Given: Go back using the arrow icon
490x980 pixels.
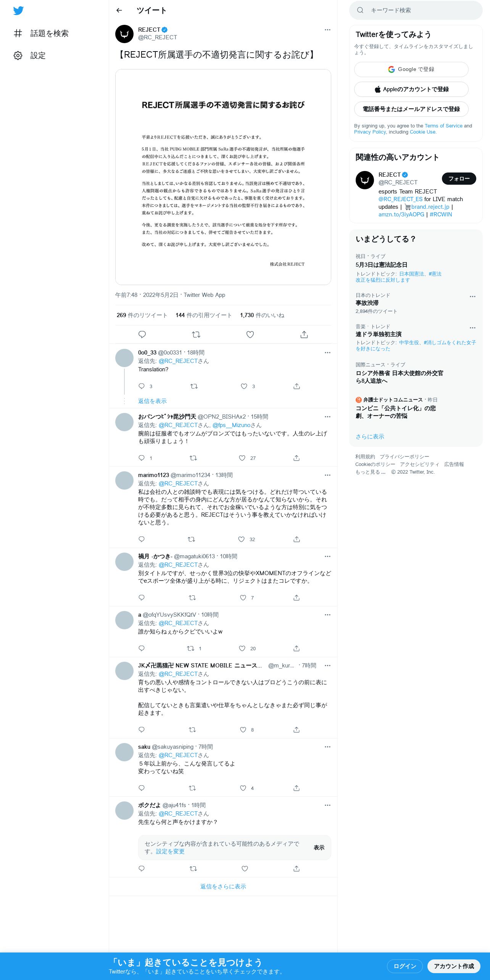Looking at the screenshot, I should point(119,10).
